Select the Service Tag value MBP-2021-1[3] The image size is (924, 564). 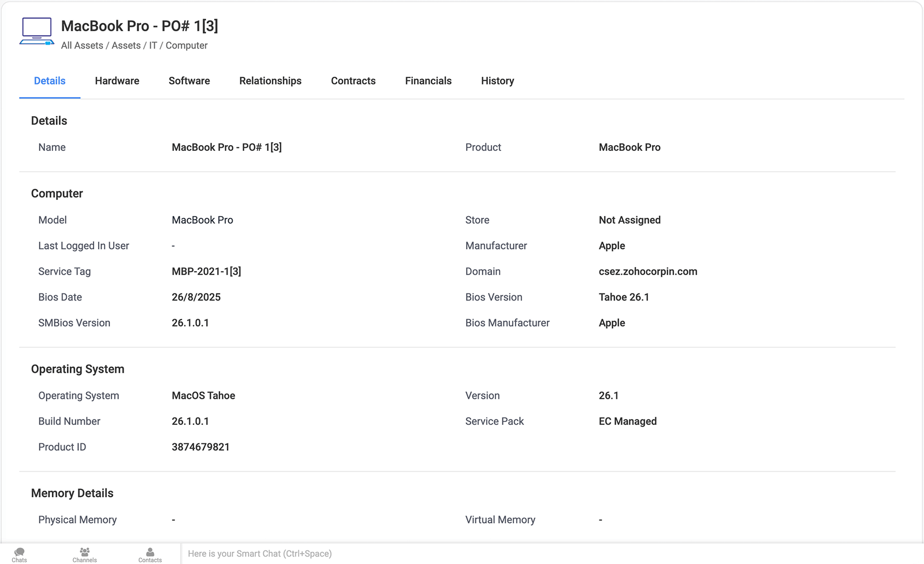pos(207,271)
